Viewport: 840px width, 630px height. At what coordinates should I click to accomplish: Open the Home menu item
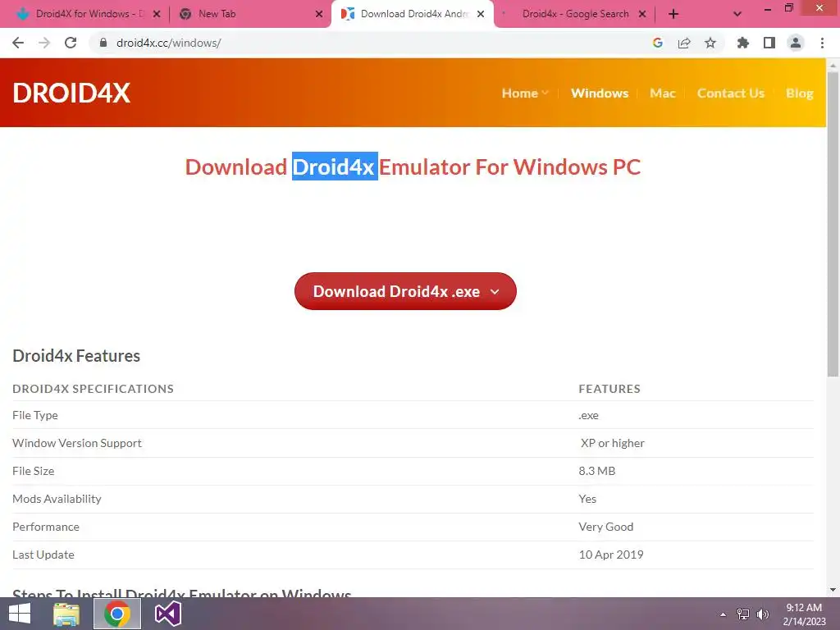coord(519,94)
